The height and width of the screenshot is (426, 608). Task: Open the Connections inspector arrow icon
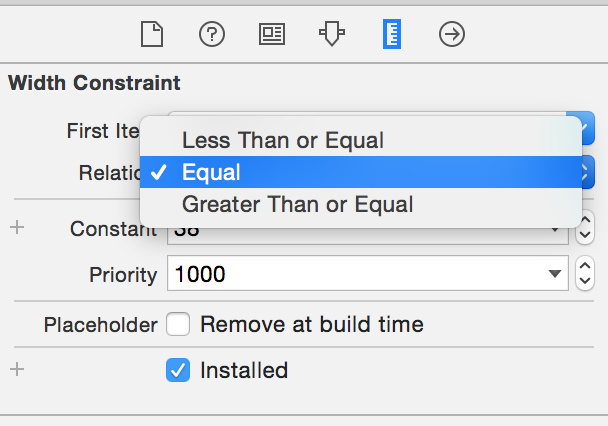pyautogui.click(x=452, y=34)
